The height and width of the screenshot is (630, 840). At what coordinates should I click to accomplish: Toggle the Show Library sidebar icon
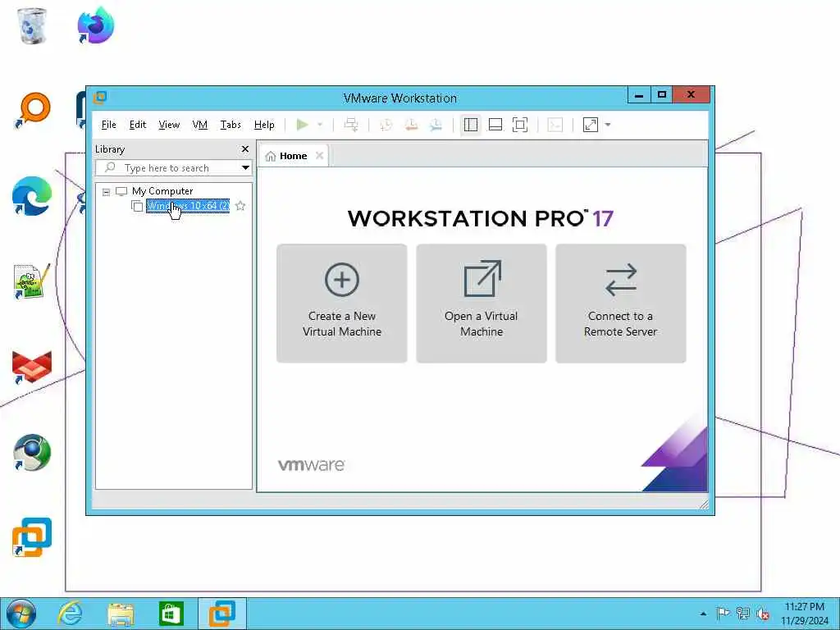click(471, 125)
